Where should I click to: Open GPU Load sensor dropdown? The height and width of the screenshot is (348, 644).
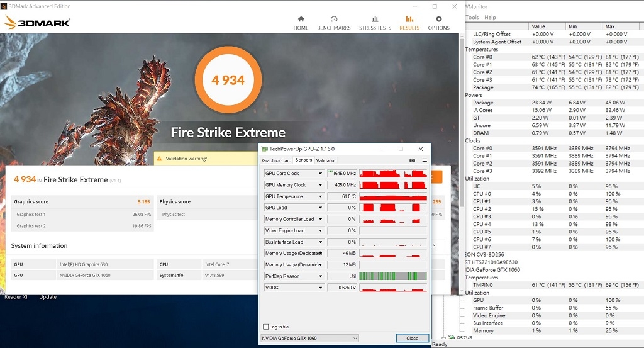tap(320, 208)
